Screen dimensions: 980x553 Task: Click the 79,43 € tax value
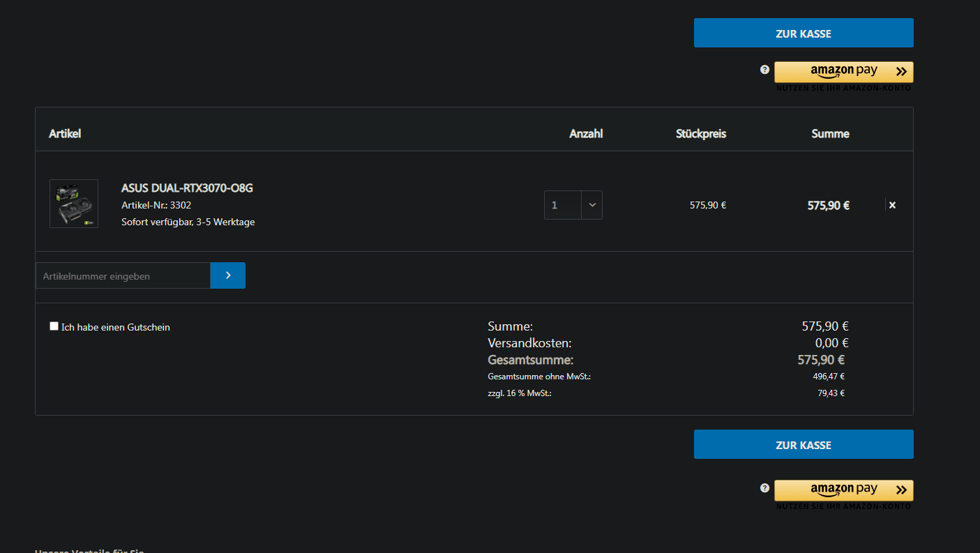point(831,393)
